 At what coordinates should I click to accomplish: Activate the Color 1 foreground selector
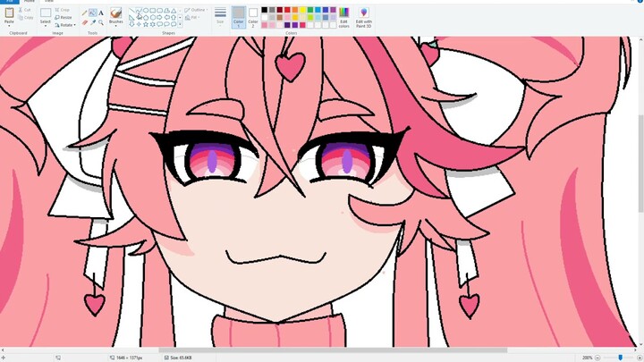coord(238,16)
